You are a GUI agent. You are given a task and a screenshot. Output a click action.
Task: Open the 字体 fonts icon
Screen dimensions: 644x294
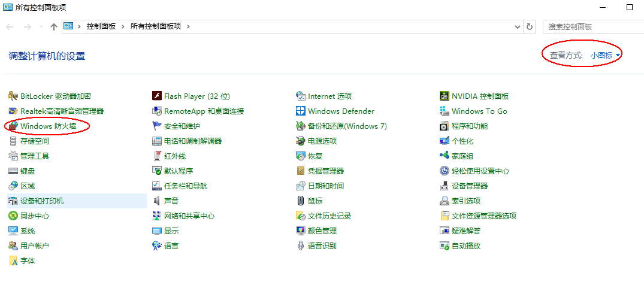pos(13,261)
